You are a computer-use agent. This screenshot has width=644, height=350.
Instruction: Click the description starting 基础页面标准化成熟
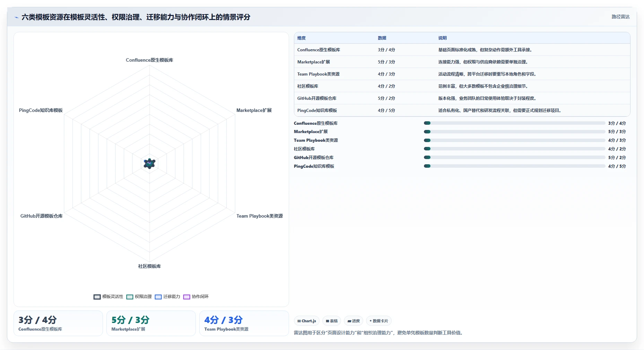[485, 50]
